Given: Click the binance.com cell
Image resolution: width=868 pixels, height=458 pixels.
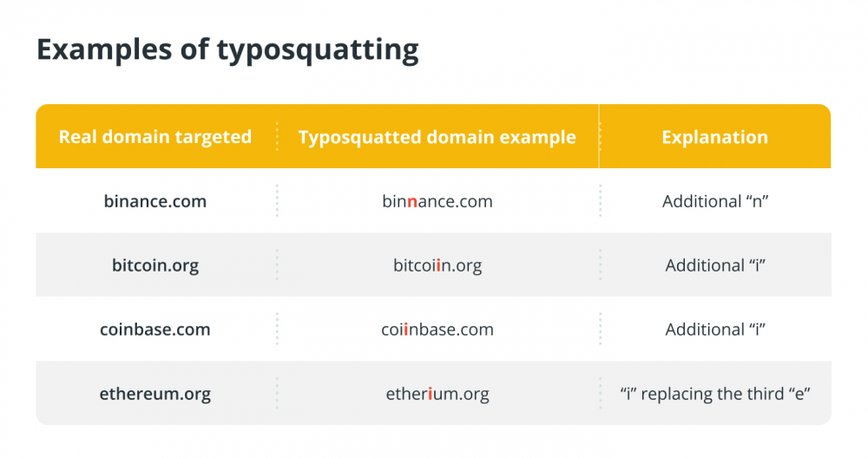Looking at the screenshot, I should [x=155, y=200].
